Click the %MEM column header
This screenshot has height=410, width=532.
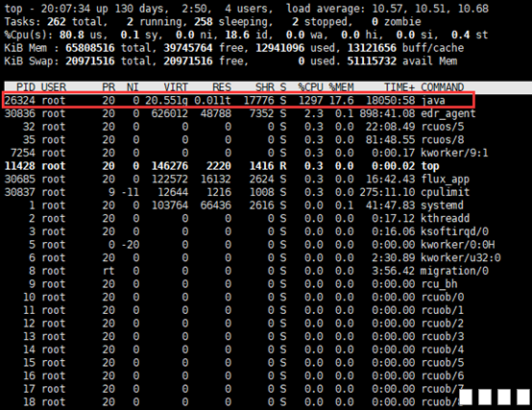point(341,87)
